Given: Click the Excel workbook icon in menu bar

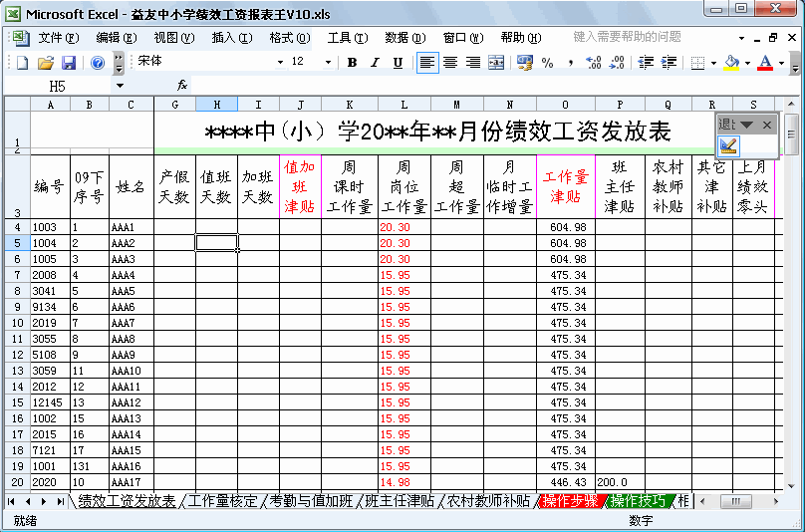Looking at the screenshot, I should pyautogui.click(x=21, y=38).
